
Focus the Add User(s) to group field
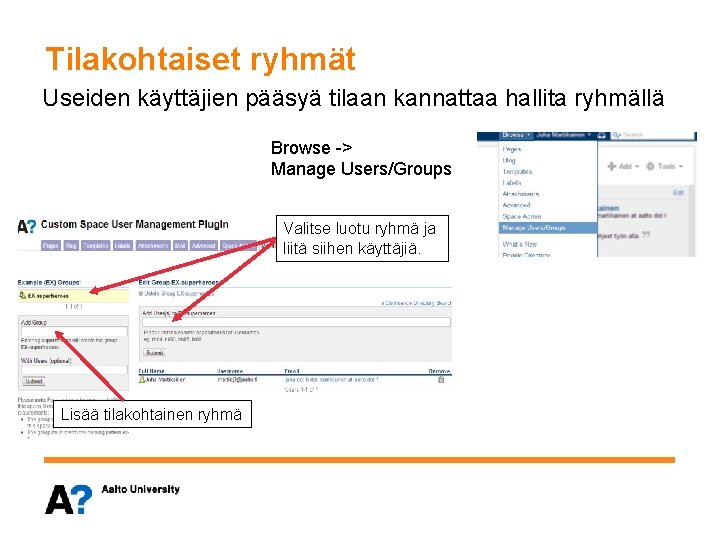pos(296,322)
